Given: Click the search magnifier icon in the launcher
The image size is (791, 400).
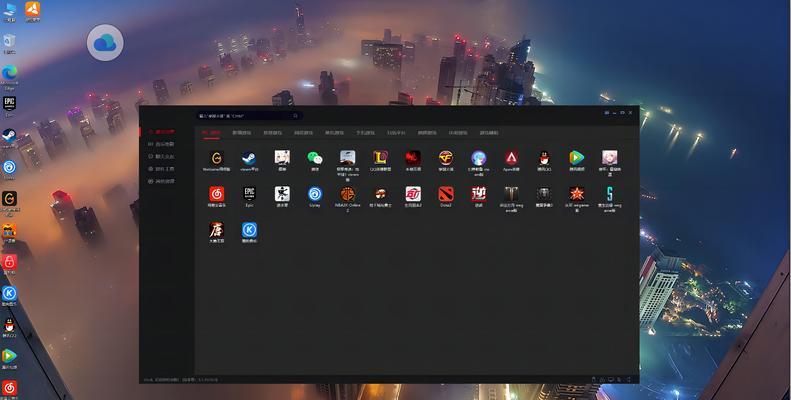Looking at the screenshot, I should click(296, 116).
